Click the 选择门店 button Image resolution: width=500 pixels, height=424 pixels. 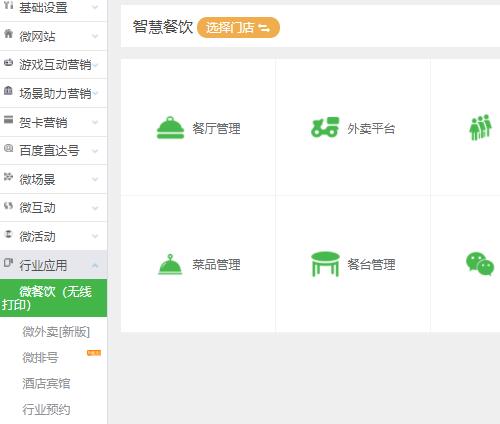238,28
